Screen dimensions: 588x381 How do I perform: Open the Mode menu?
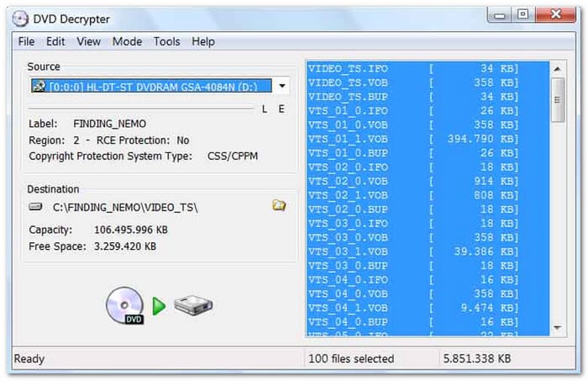coord(127,41)
